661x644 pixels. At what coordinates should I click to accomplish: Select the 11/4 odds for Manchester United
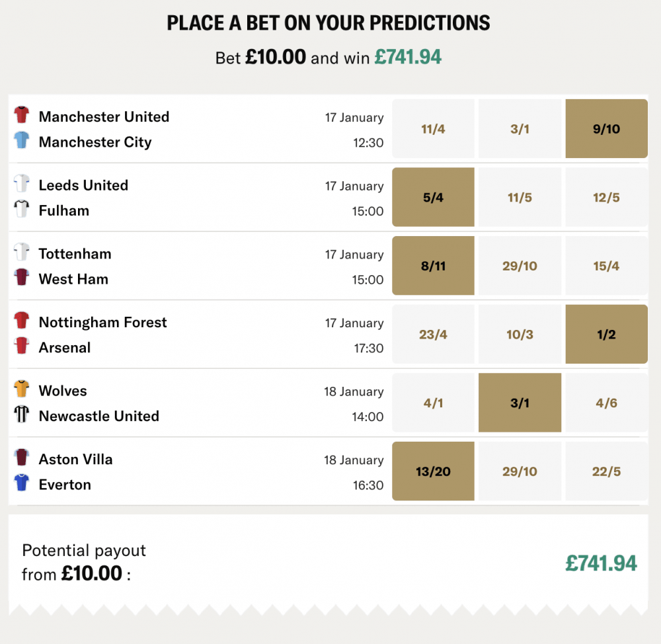click(x=433, y=128)
